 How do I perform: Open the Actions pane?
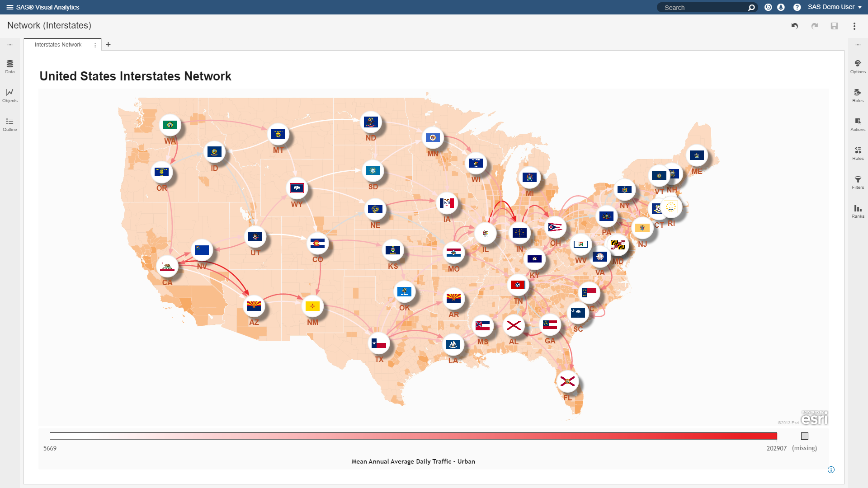coord(858,124)
